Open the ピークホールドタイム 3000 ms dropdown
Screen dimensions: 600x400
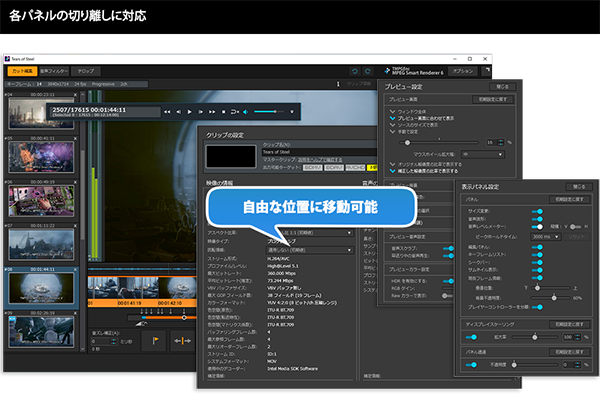pos(546,237)
